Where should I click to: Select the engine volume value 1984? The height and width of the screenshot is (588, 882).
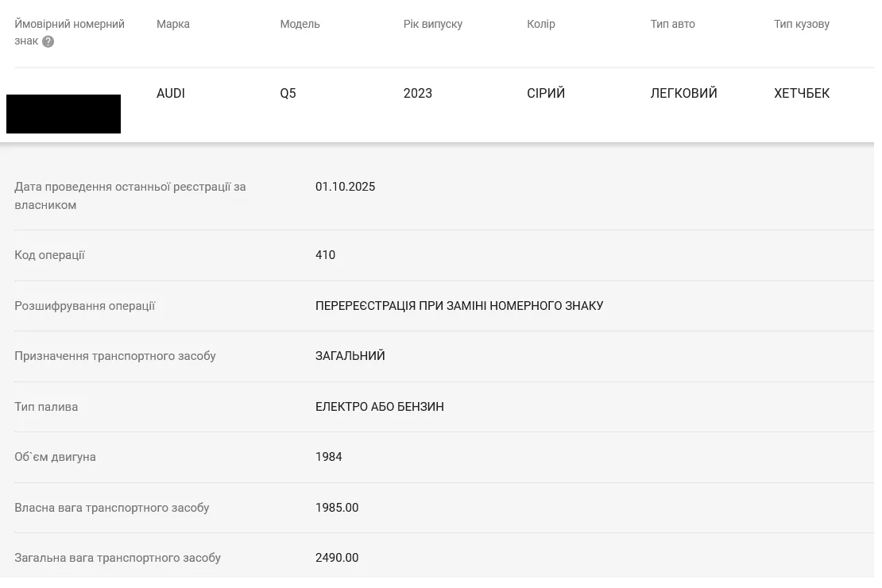328,457
